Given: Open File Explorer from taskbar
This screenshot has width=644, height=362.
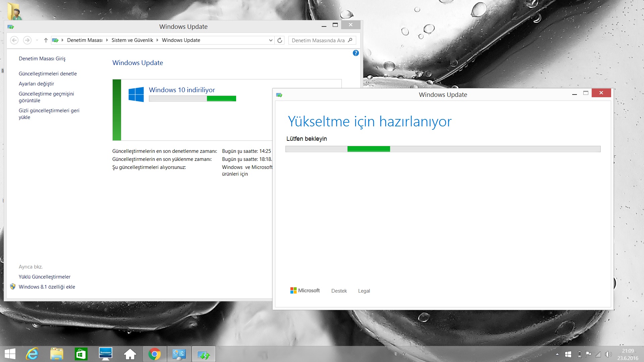Looking at the screenshot, I should tap(57, 354).
